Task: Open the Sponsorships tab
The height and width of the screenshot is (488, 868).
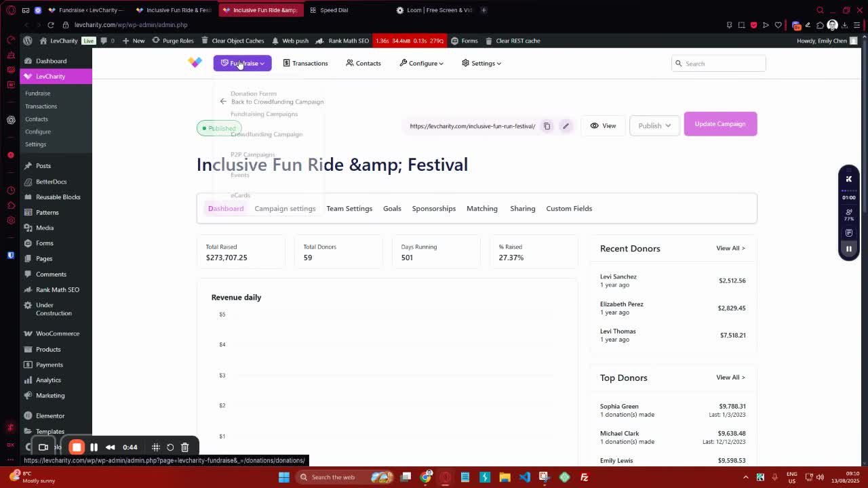Action: [x=433, y=209]
